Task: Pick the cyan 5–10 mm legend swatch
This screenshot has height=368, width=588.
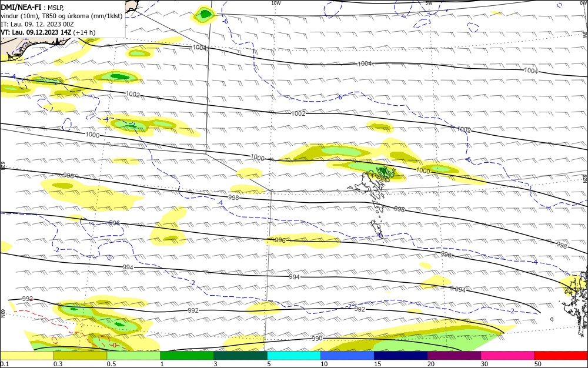Action: pos(293,356)
